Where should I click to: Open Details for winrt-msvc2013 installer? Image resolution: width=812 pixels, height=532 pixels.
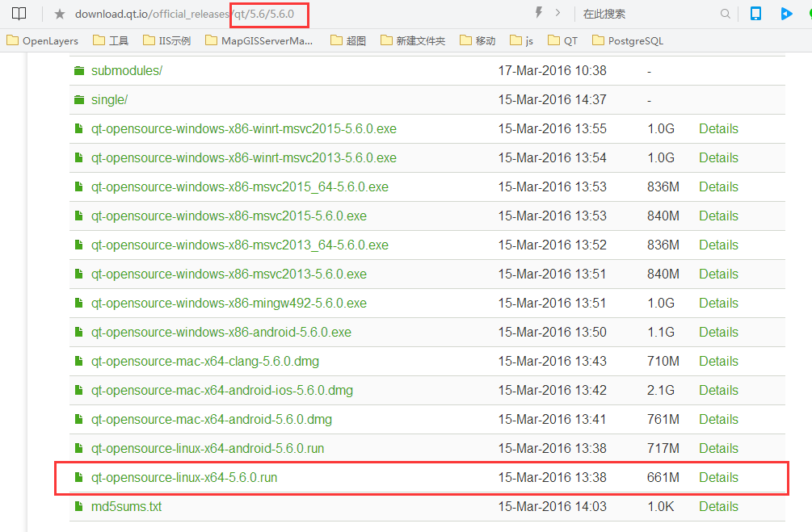click(x=718, y=157)
